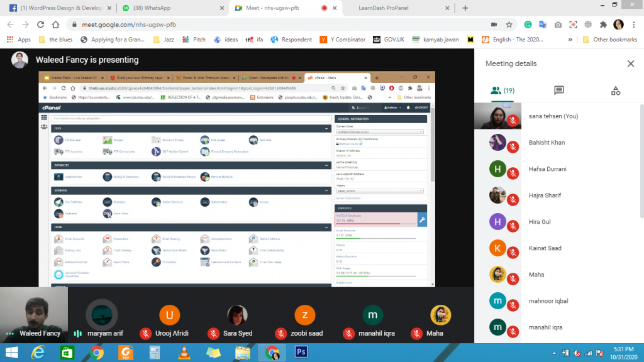
Task: Open the clock showing 5:31 PM
Action: coord(623,353)
